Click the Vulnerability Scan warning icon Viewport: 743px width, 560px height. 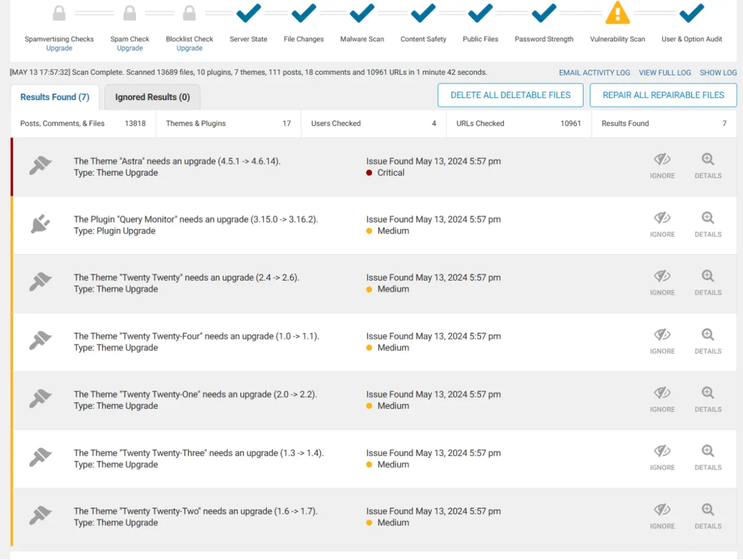[617, 13]
